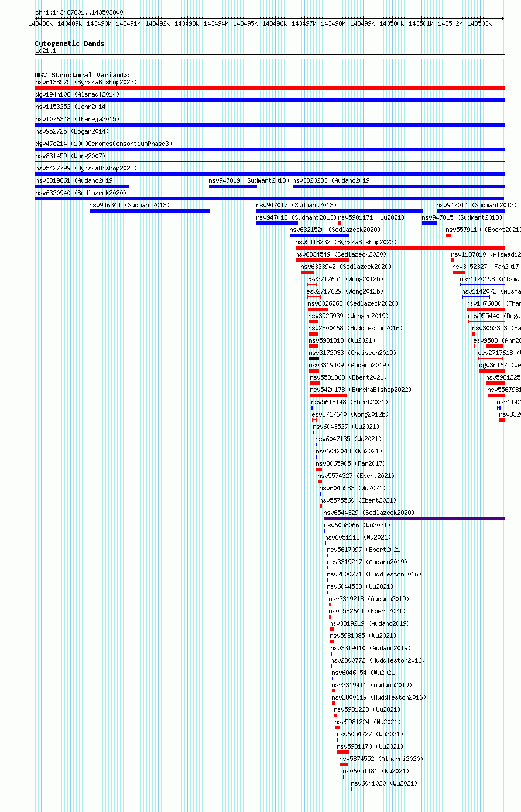This screenshot has width=521, height=812.
Task: Open esv2717629 (Wong2012b) entry
Action: (x=345, y=291)
